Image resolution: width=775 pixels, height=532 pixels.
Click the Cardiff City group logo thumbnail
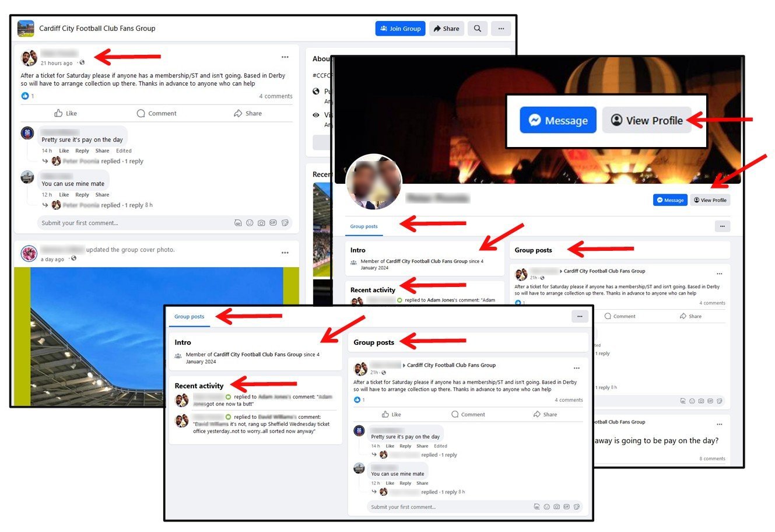coord(26,28)
